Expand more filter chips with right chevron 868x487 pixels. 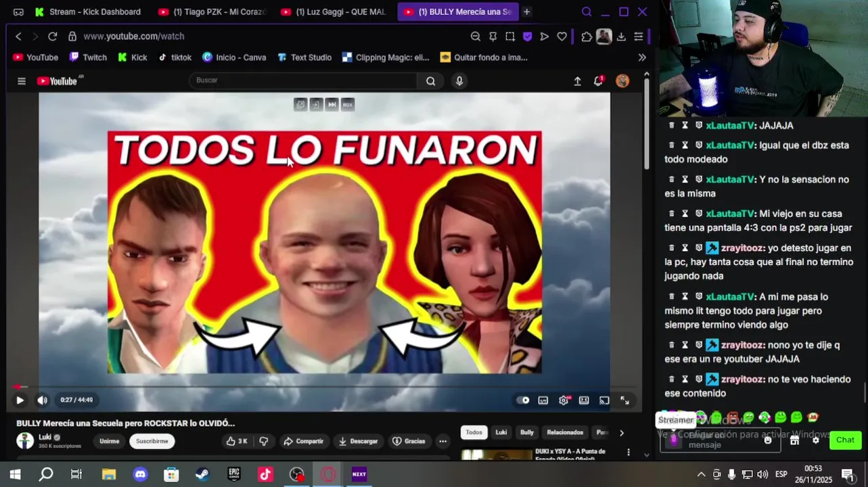click(x=622, y=433)
